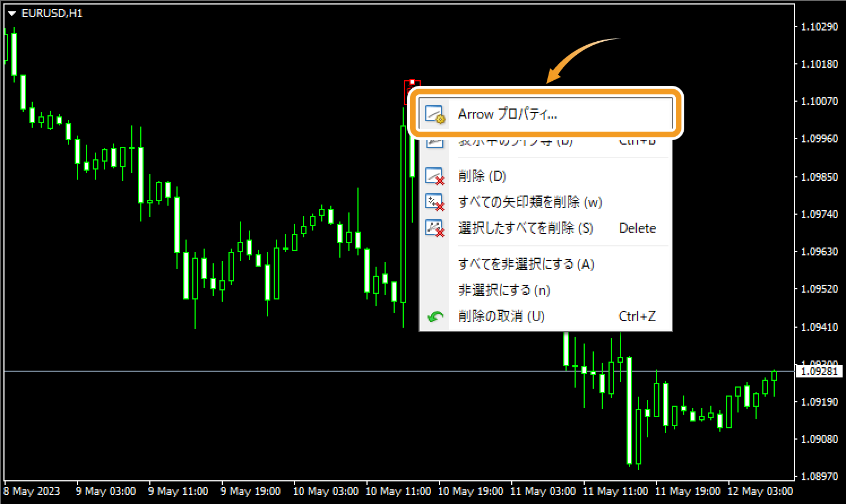Click the delete all arrows icon
Viewport: 846px width, 504px height.
[435, 202]
